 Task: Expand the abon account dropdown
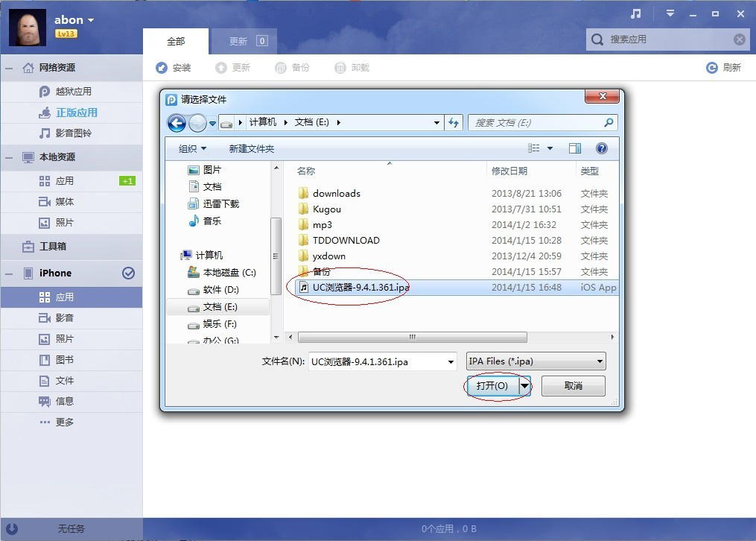[91, 20]
